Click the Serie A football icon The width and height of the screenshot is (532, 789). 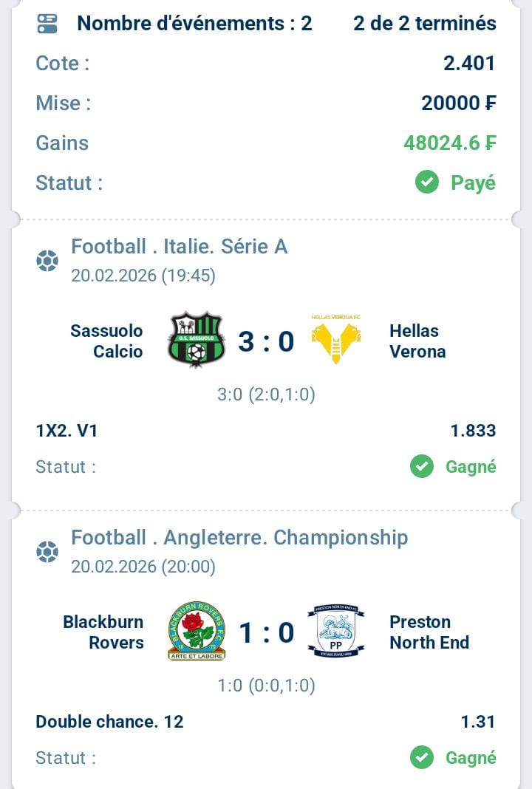(x=47, y=261)
